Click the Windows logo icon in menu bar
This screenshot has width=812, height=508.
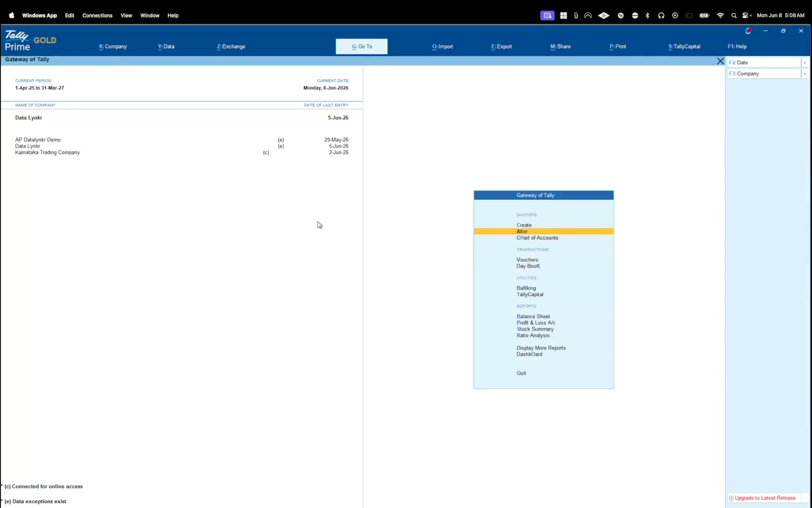[563, 15]
